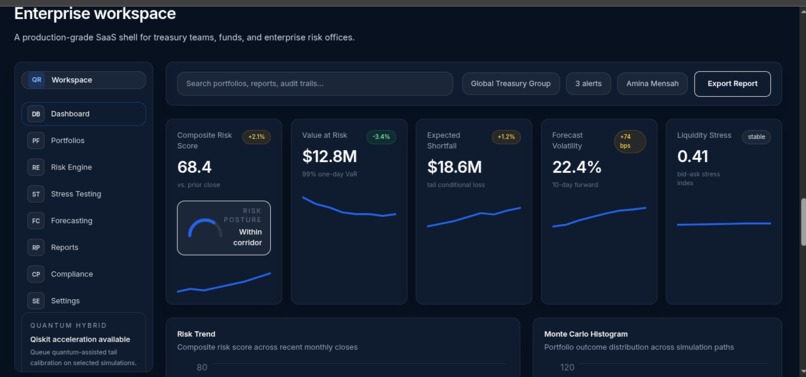Click the Value at Risk sparkline chart
This screenshot has width=806, height=377.
(x=349, y=206)
